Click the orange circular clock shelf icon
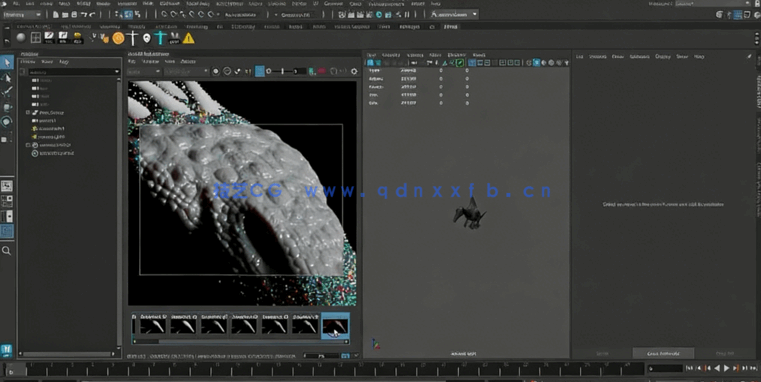 coord(118,38)
